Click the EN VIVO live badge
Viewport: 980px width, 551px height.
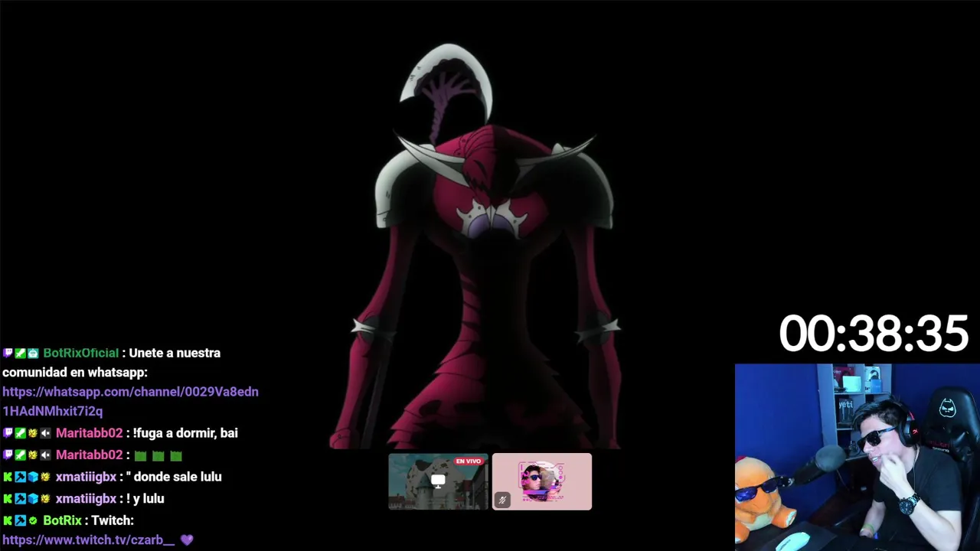[469, 461]
